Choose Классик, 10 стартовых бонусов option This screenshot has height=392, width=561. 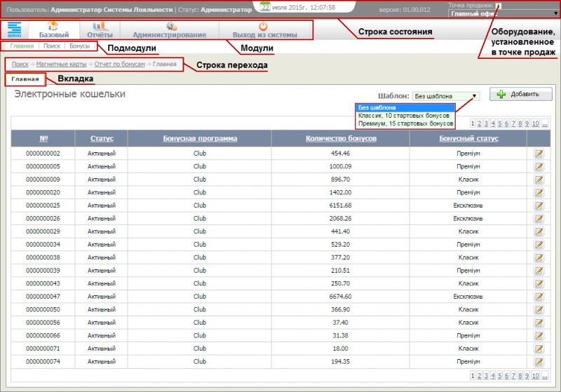point(403,115)
